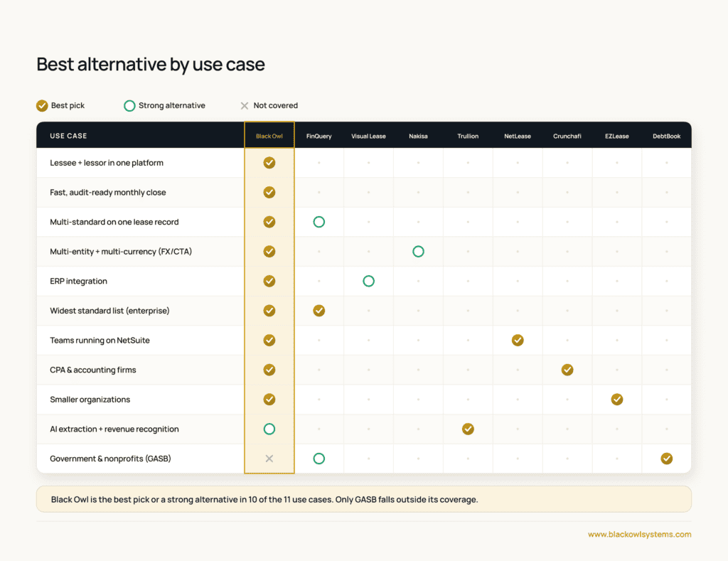
Task: Click the 'CPA & accounting firms' label
Action: pos(93,370)
